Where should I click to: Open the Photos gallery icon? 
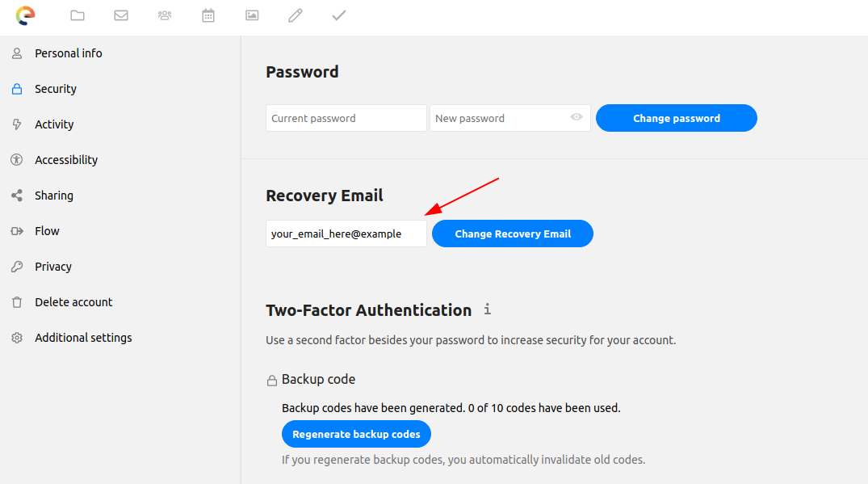(x=252, y=15)
